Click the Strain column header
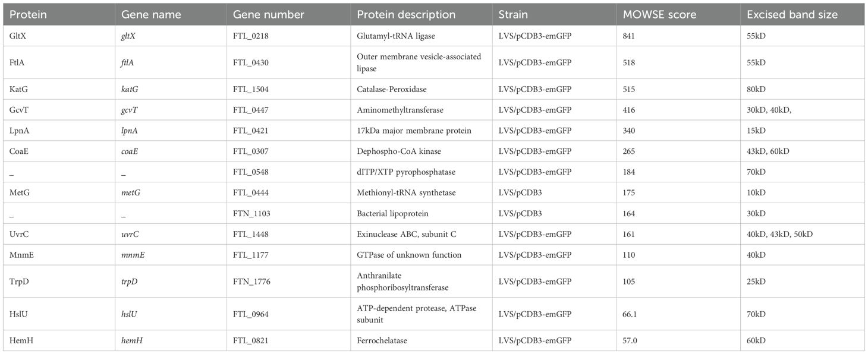Screen dimensions: 868x354 coord(514,14)
